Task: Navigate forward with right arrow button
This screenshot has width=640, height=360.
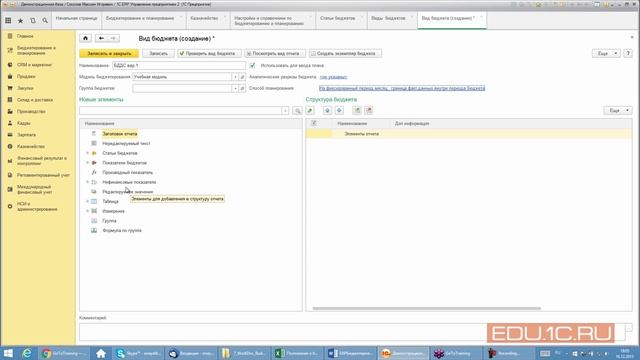Action: pos(113,38)
